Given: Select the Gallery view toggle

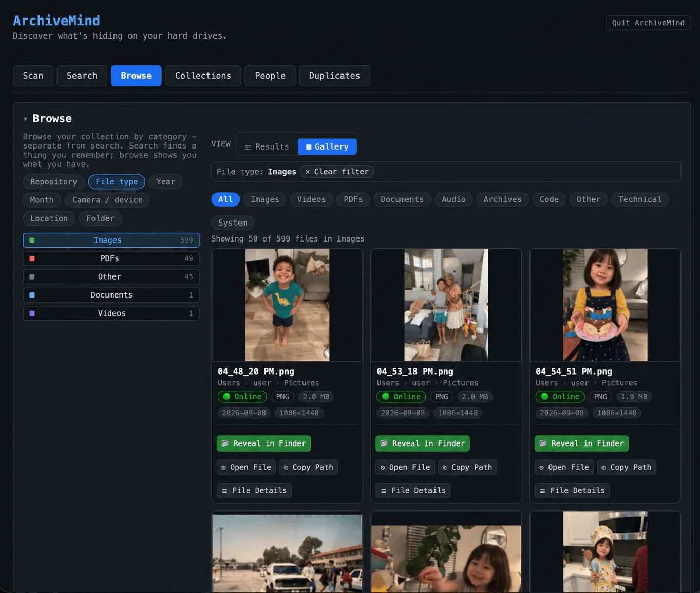Looking at the screenshot, I should (x=327, y=146).
